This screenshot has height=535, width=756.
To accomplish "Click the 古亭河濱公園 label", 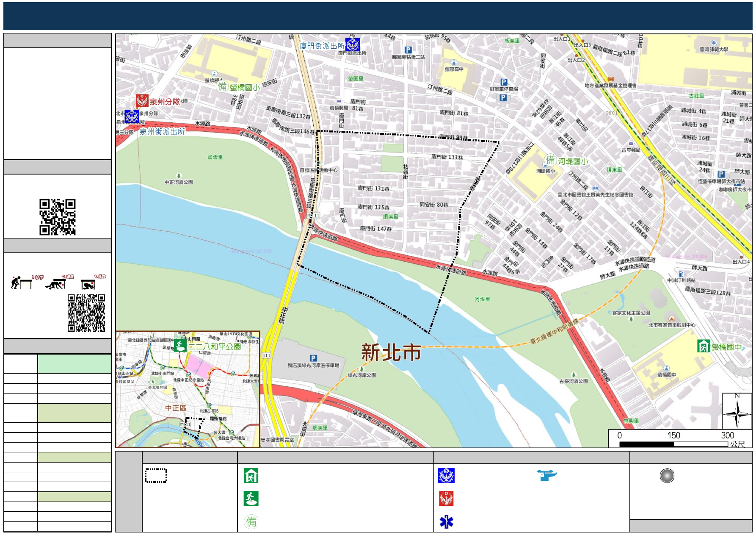I will (573, 381).
